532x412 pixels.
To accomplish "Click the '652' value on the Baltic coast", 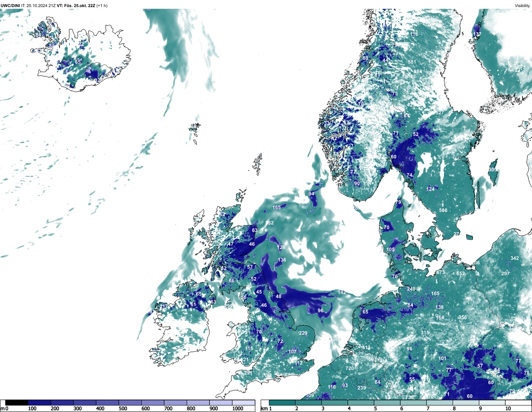I will point(461,274).
